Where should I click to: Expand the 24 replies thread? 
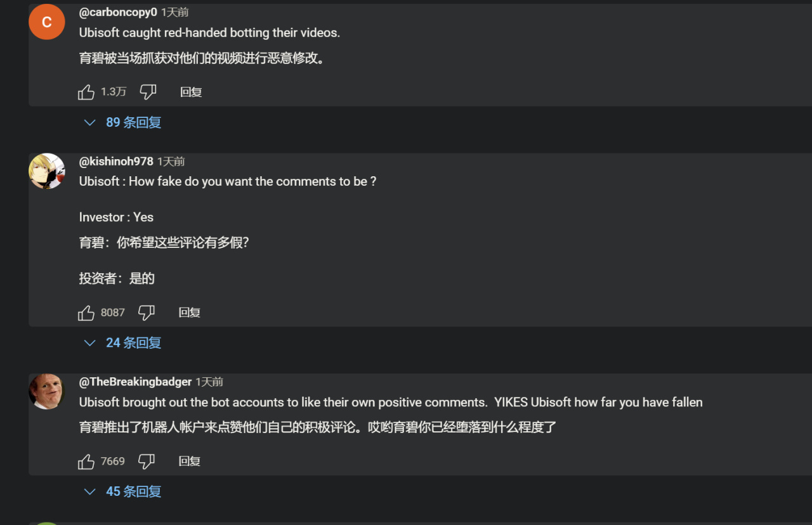[x=123, y=343]
